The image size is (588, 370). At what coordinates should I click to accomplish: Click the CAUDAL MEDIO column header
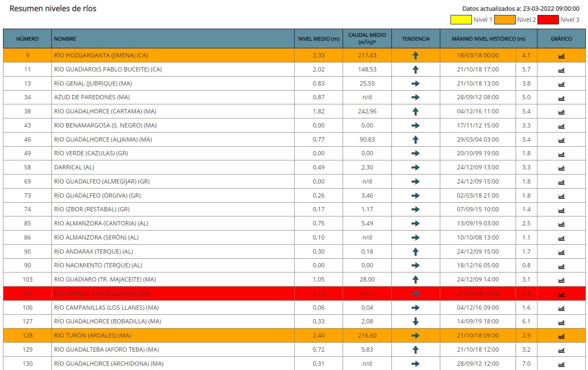click(x=367, y=38)
